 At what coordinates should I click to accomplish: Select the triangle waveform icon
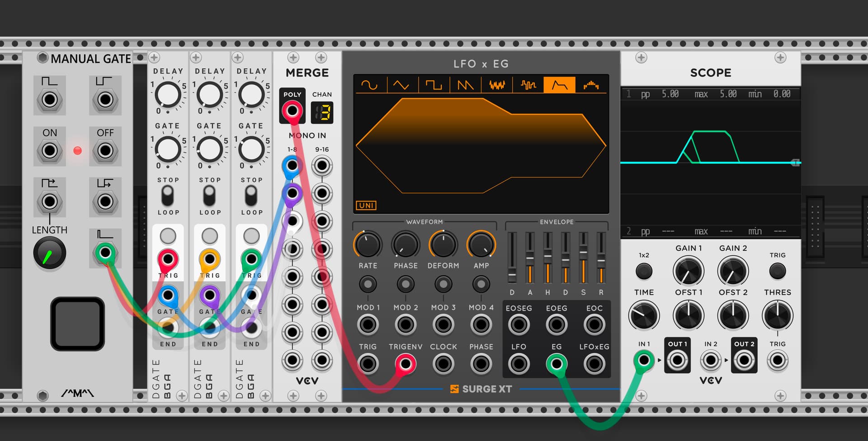pyautogui.click(x=401, y=85)
